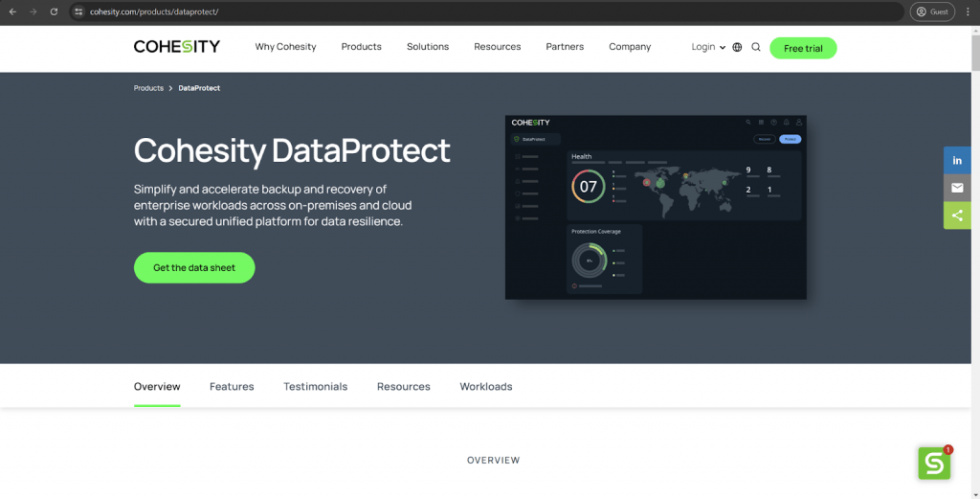Open the browser three-dot menu
This screenshot has height=499, width=980.
coord(968,11)
